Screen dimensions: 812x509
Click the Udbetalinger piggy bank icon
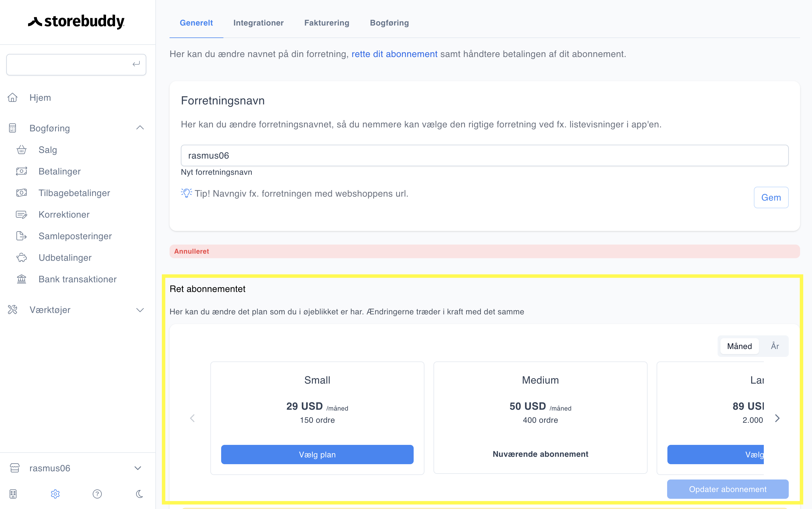point(22,258)
